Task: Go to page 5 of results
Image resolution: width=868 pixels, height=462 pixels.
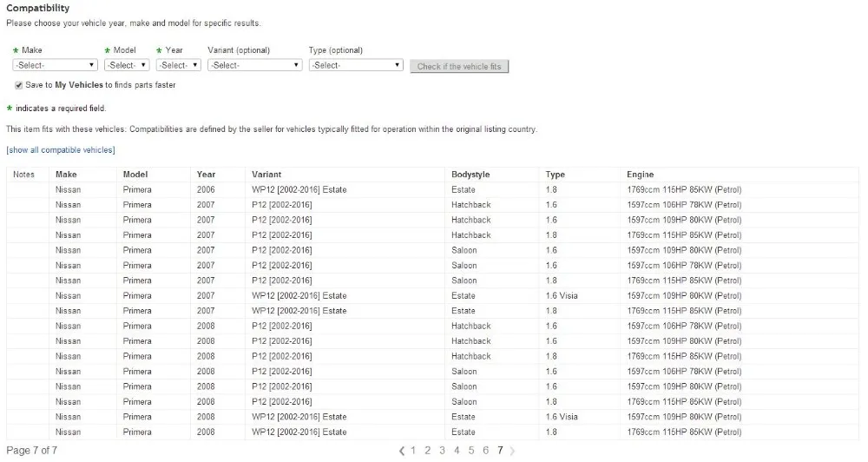Action: tap(471, 451)
